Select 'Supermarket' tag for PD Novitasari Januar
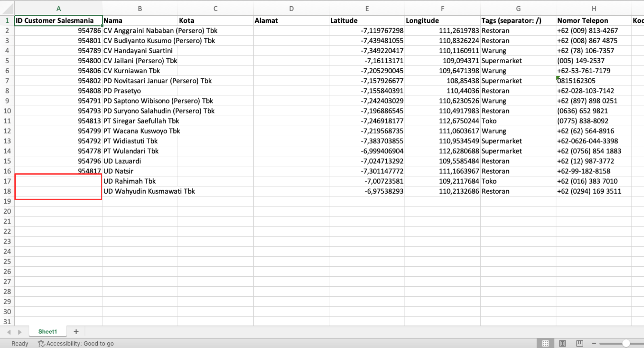The width and height of the screenshot is (644, 348). tap(518, 81)
